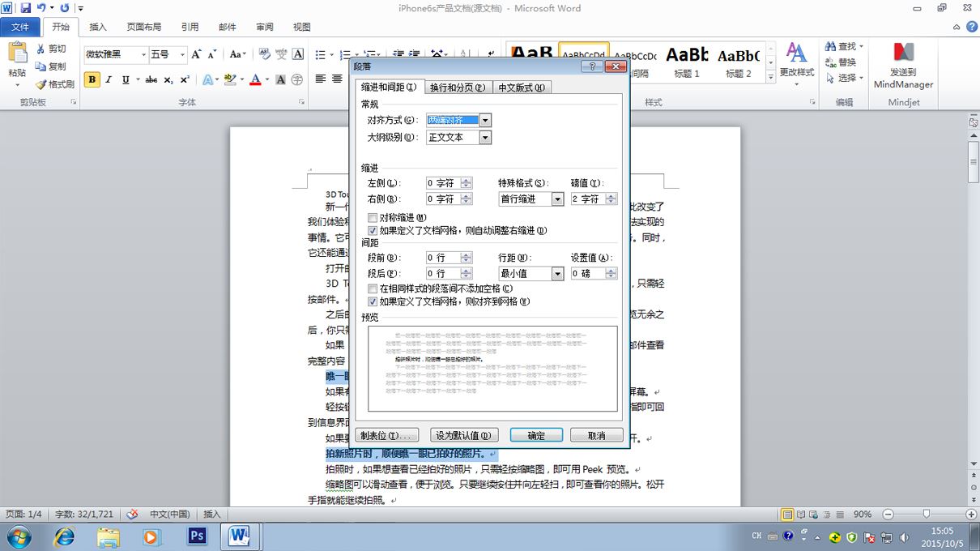Open 行距 line spacing dropdown

[x=557, y=274]
